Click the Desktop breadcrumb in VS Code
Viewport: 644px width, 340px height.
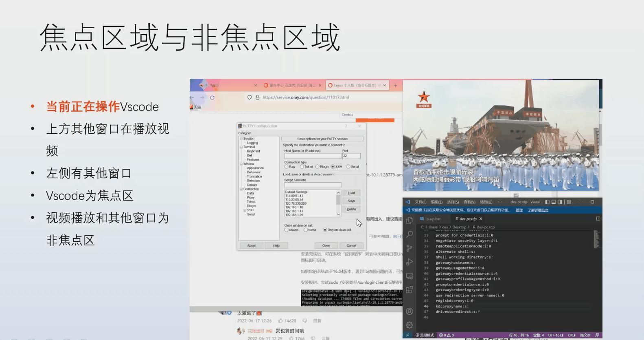[459, 227]
